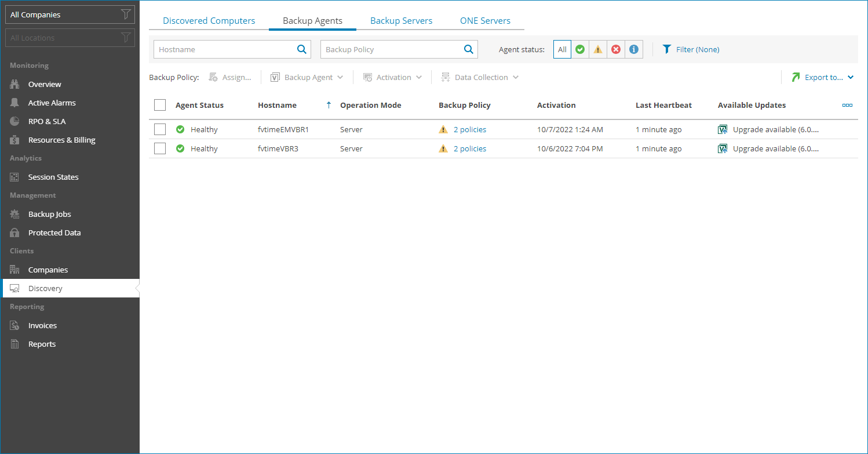Click Filter (None) to adjust filters
The image size is (868, 454).
691,49
